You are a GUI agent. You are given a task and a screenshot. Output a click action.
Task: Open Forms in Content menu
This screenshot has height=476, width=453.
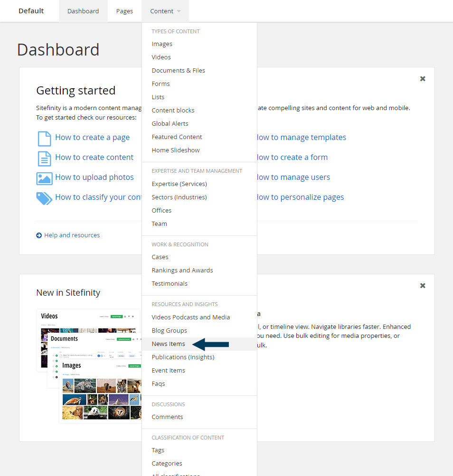click(x=160, y=84)
